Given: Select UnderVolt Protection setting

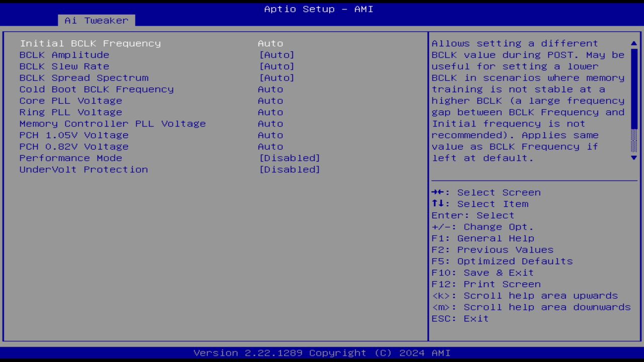Looking at the screenshot, I should tap(84, 169).
